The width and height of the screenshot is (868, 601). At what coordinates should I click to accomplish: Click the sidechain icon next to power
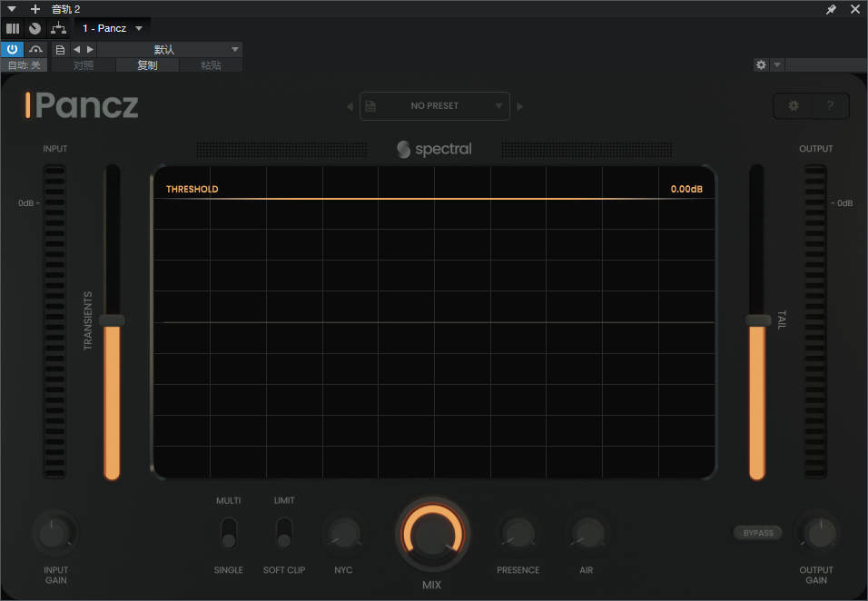pyautogui.click(x=36, y=49)
